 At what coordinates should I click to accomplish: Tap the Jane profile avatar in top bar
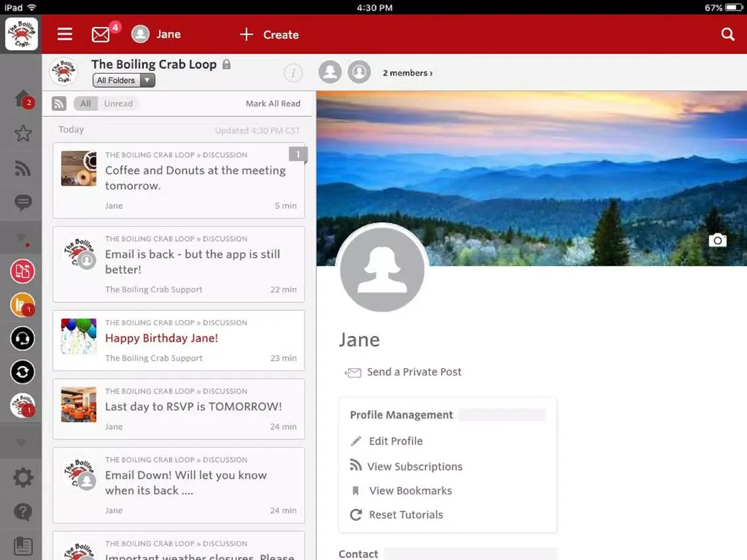[x=140, y=34]
